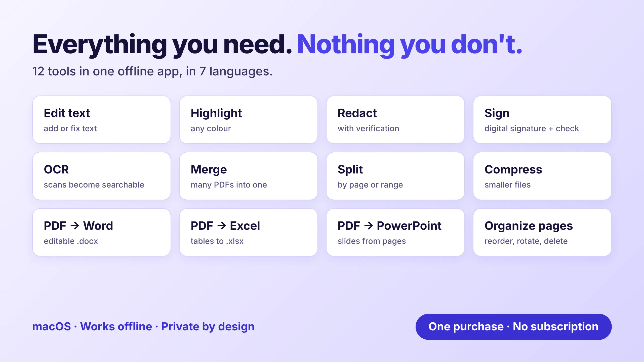
Task: Open the PDF to Word card
Action: [x=102, y=232]
